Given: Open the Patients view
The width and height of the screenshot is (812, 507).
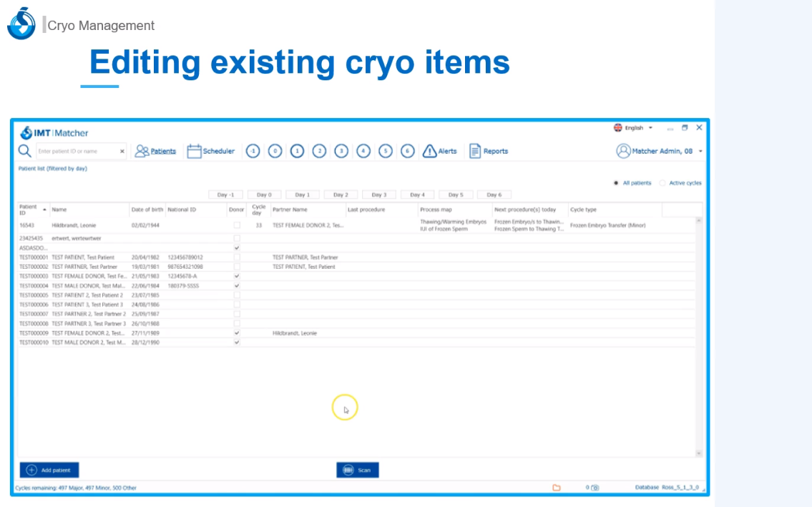Looking at the screenshot, I should tap(155, 151).
